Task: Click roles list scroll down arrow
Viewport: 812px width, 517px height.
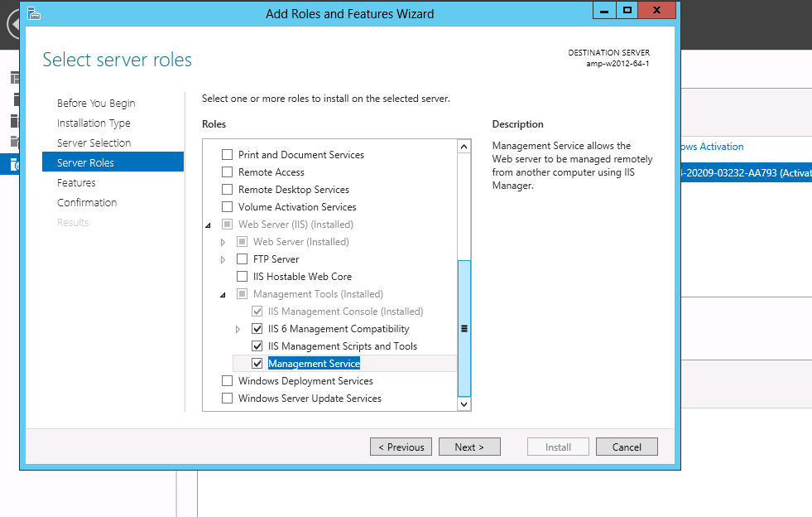Action: [x=464, y=404]
